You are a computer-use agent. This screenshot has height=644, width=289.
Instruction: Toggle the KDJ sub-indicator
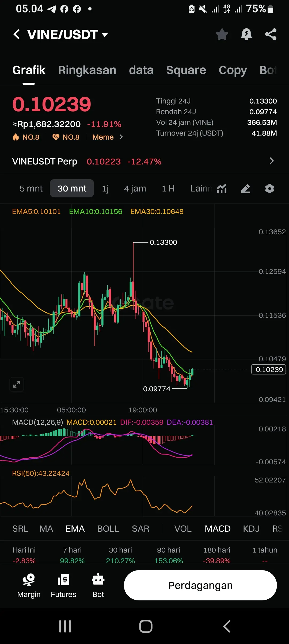click(x=251, y=529)
